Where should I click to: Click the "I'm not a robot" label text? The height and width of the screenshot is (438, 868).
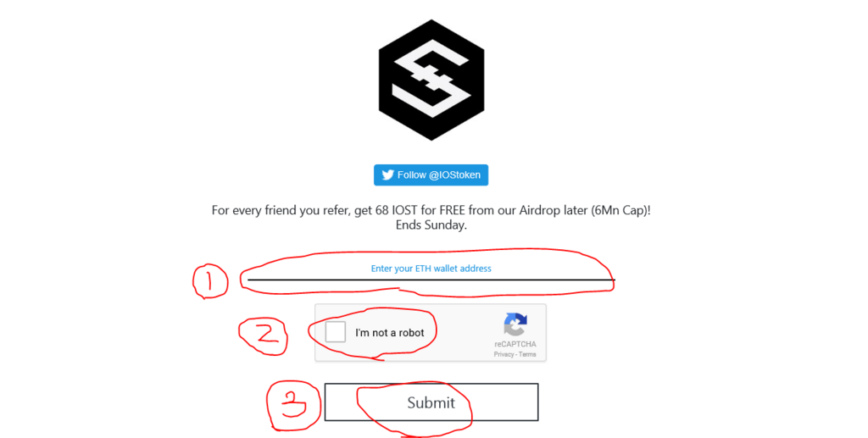tap(390, 332)
